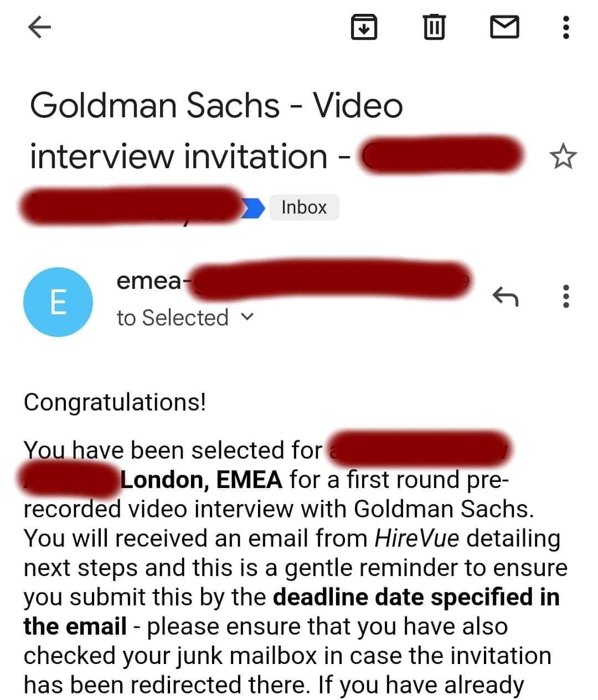This screenshot has height=700, width=598.
Task: Mark the email as unread
Action: 504,27
